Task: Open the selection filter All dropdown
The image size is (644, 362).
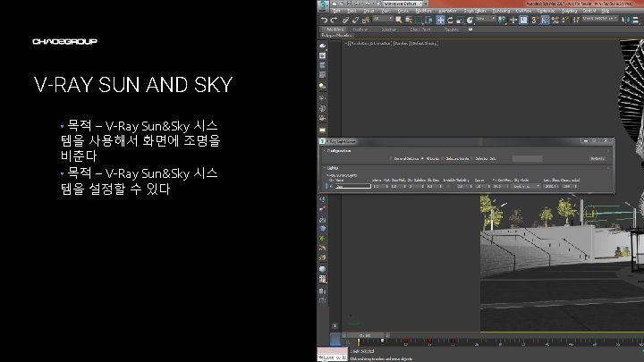Action: pyautogui.click(x=383, y=19)
